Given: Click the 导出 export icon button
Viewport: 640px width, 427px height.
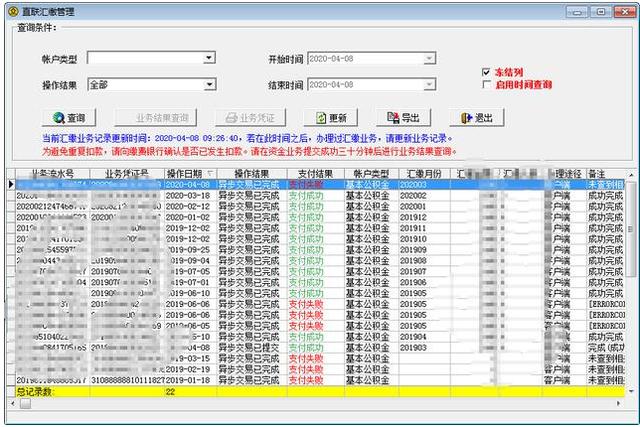Looking at the screenshot, I should [x=403, y=118].
